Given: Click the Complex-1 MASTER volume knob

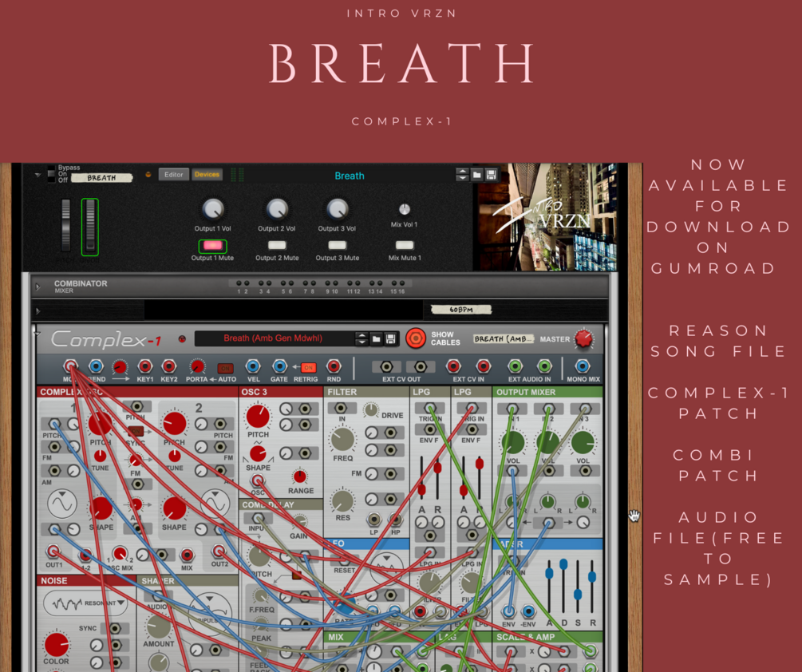Looking at the screenshot, I should 583,338.
